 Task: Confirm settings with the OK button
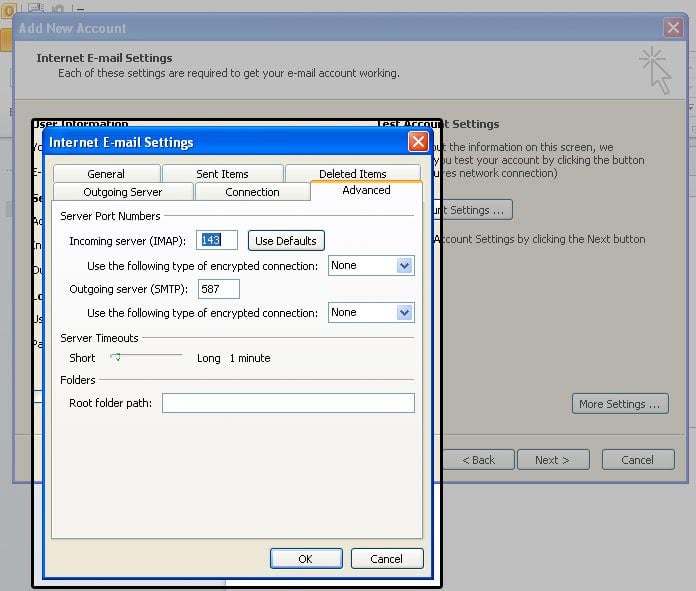point(306,559)
